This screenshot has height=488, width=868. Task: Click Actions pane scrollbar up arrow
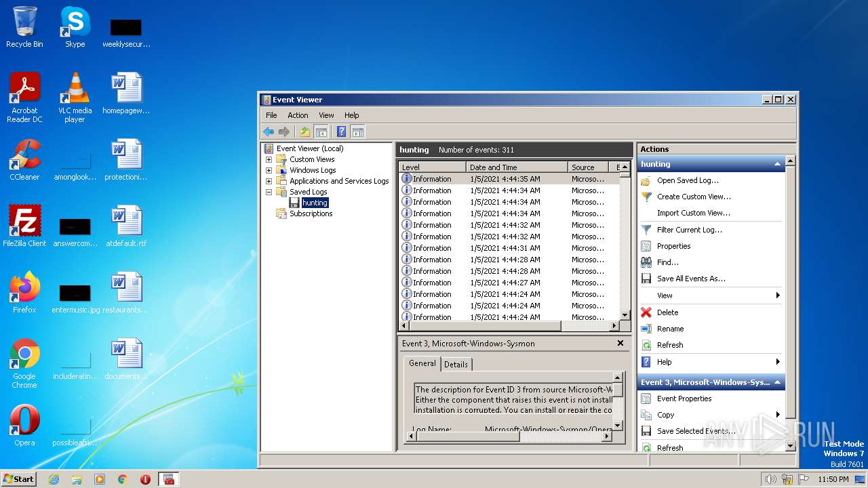790,161
